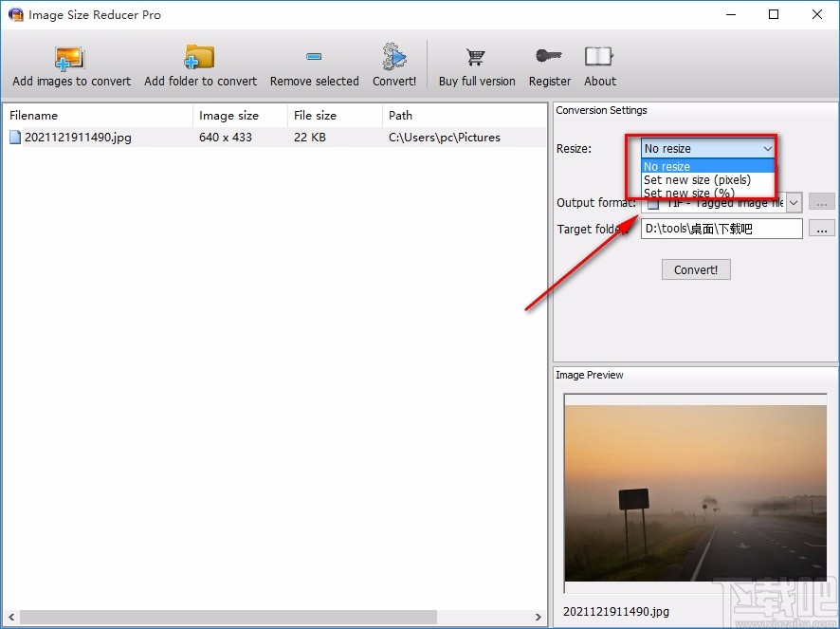Click the Register key icon

[550, 58]
